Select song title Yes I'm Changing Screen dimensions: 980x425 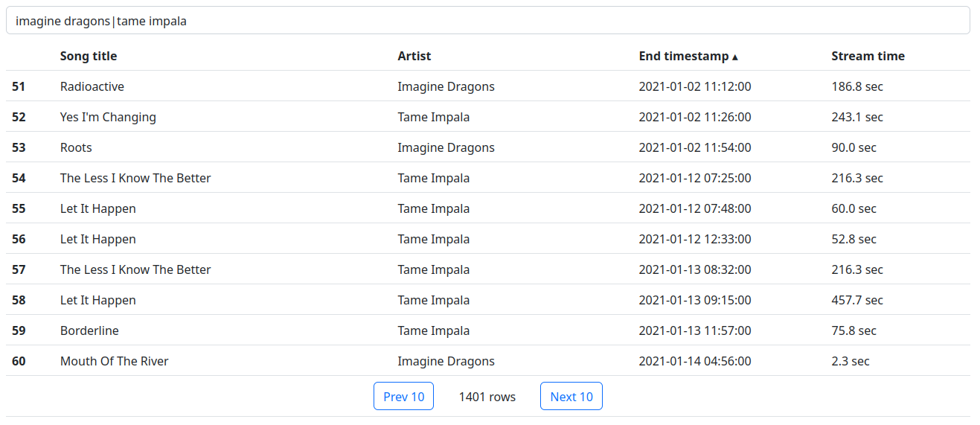108,117
